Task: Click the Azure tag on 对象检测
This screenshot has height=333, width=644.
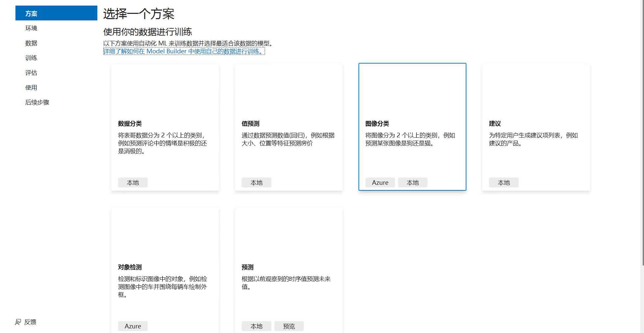Action: (x=133, y=326)
